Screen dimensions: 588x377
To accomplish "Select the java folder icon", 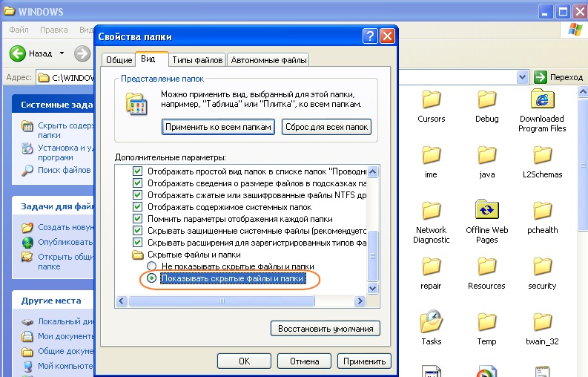I will coord(486,154).
